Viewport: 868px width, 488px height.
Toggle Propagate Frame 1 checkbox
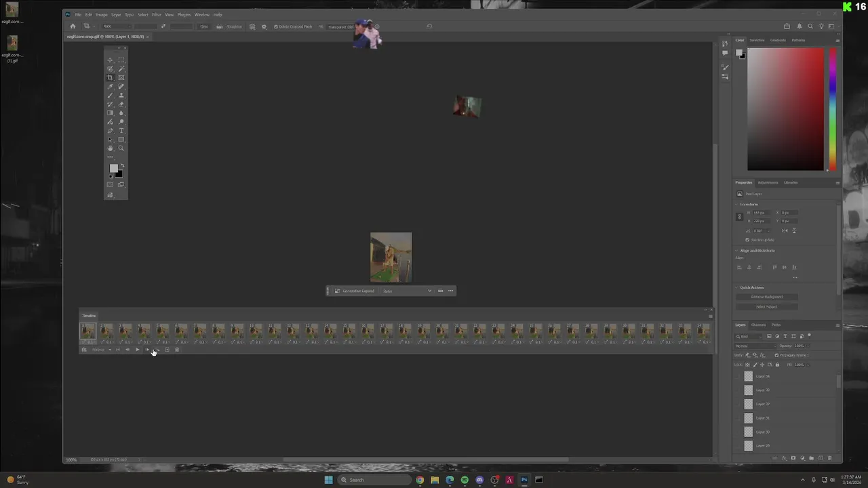(x=777, y=355)
